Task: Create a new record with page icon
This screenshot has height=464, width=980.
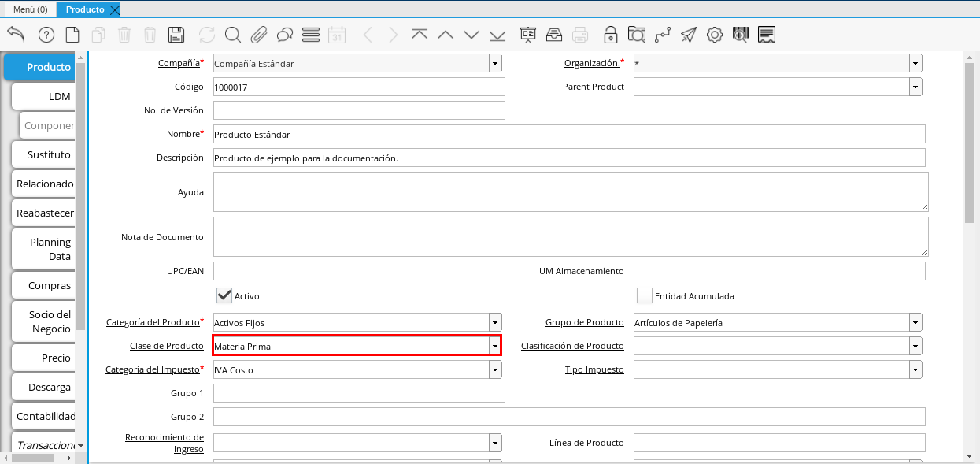Action: click(72, 35)
